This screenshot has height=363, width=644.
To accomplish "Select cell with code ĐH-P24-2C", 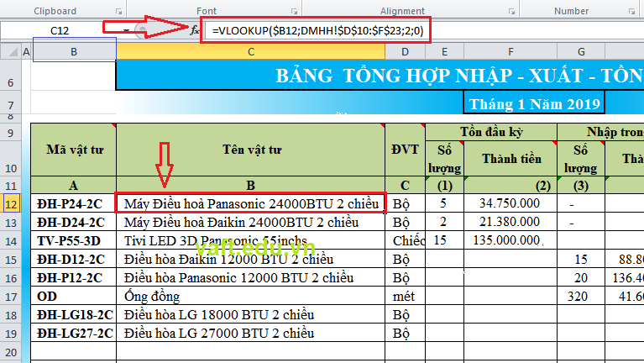I will (x=74, y=204).
